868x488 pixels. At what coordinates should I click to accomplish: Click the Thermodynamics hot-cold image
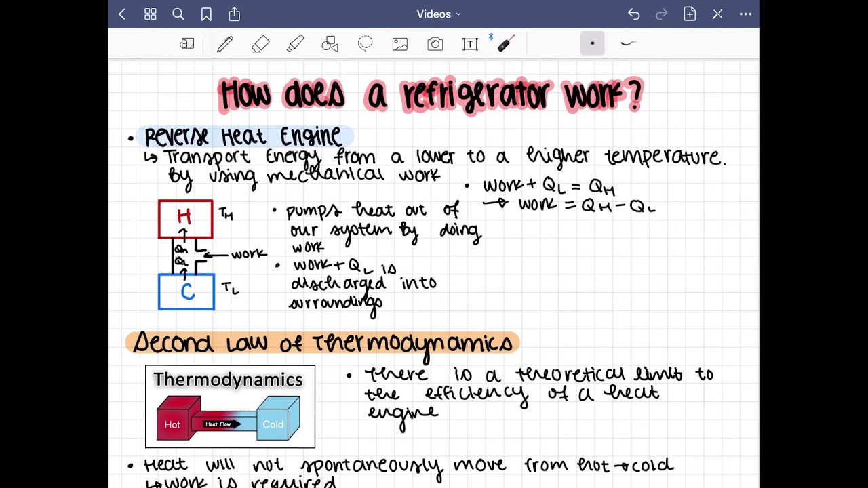[x=230, y=407]
